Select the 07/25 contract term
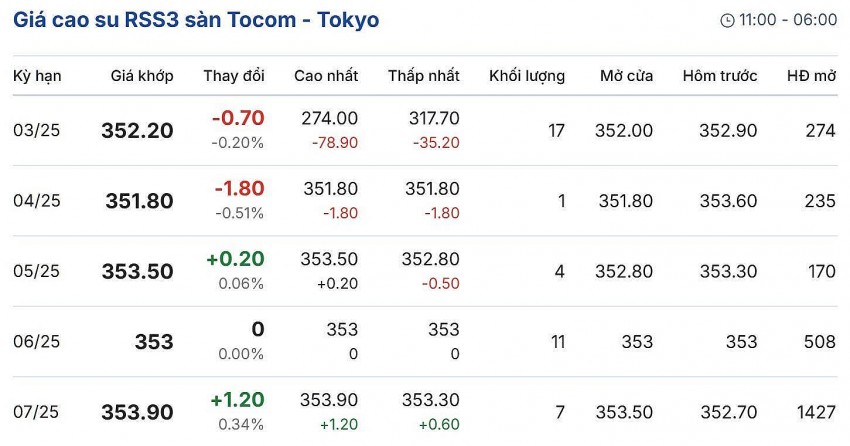Viewport: 850px width, 446px height. pyautogui.click(x=37, y=412)
